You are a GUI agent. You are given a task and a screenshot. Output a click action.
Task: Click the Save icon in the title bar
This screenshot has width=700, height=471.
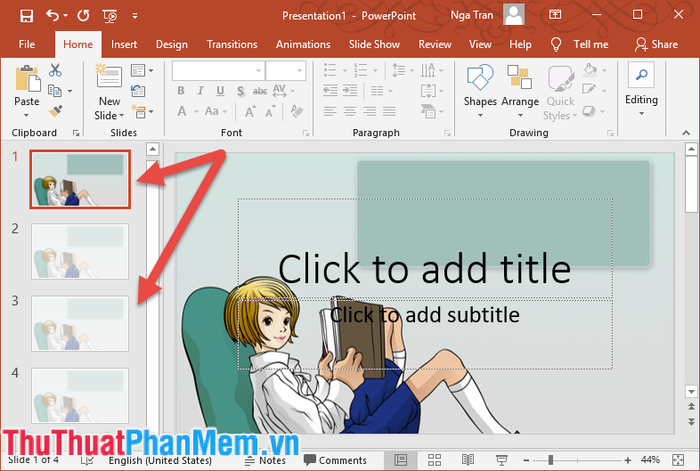pyautogui.click(x=27, y=16)
